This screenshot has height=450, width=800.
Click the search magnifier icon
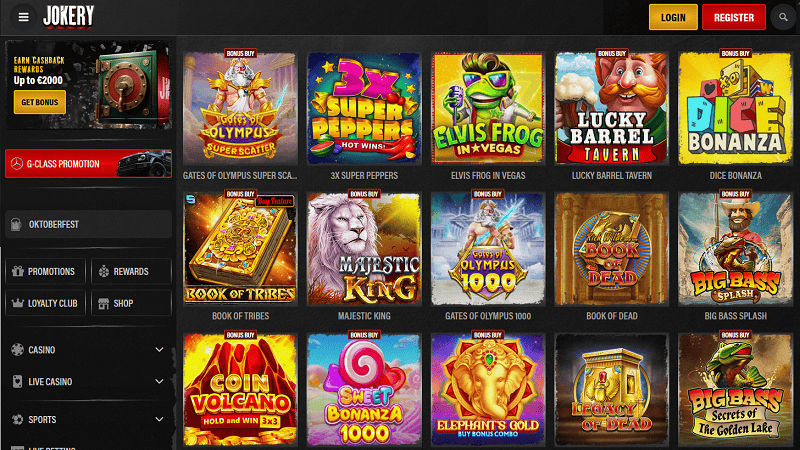point(783,17)
